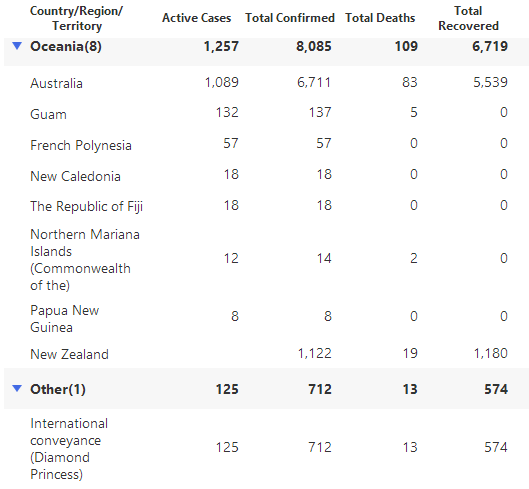
Task: Click the Oceania(8) group label
Action: tap(66, 46)
